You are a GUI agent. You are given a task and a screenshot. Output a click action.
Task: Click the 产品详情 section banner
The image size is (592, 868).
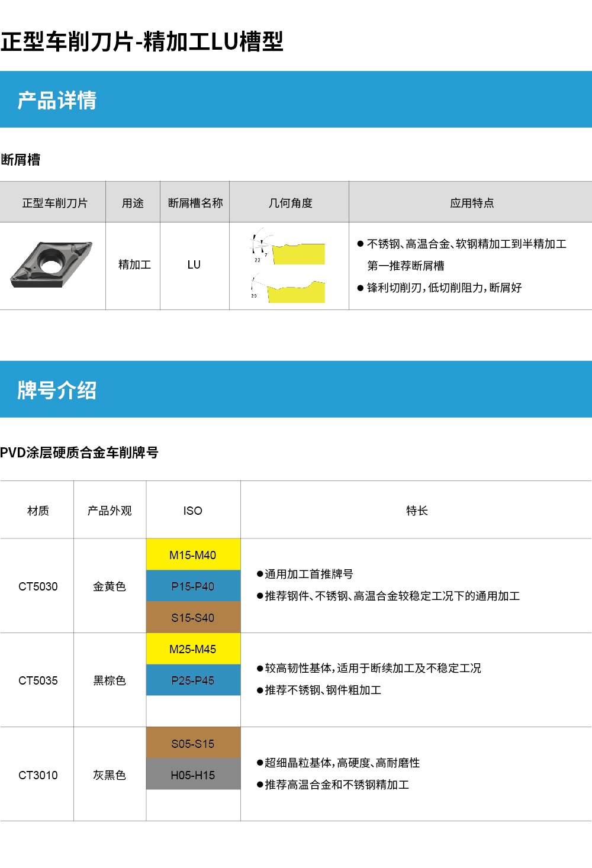(296, 99)
